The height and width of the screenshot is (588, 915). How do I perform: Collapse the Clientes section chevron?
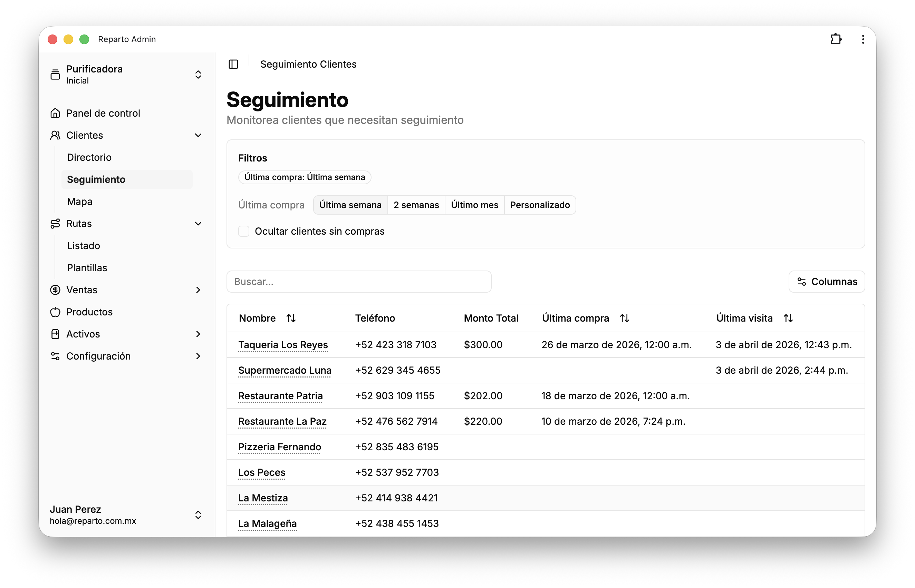pos(198,135)
